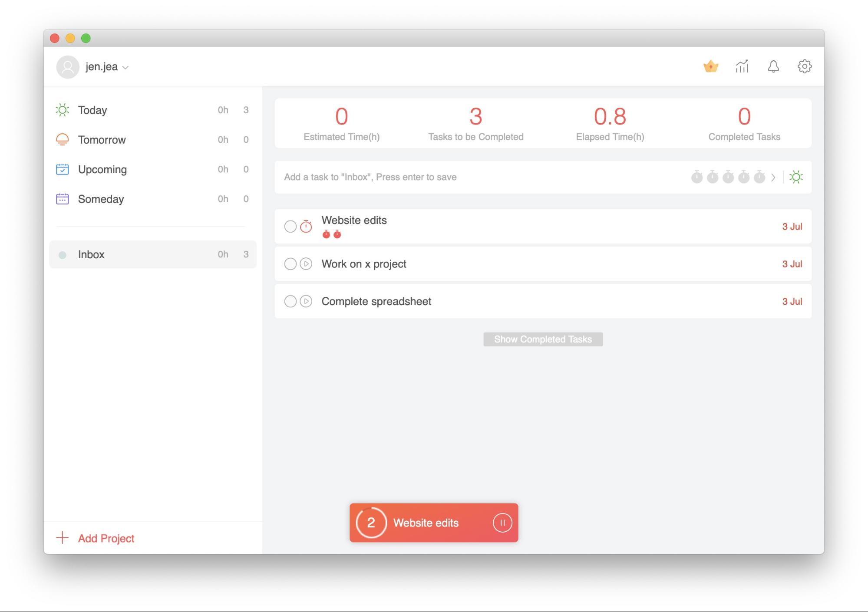
Task: Mark Website edits task complete
Action: [x=290, y=226]
